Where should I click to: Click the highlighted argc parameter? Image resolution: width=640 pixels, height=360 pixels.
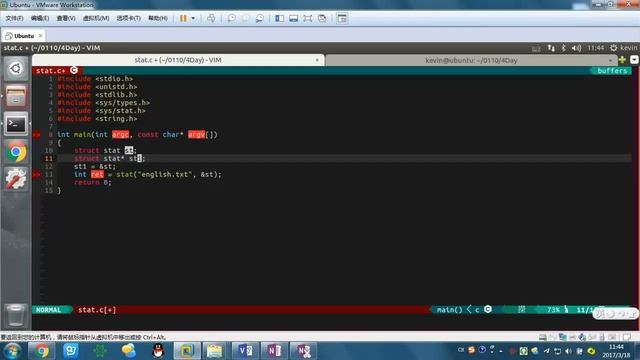coord(120,135)
